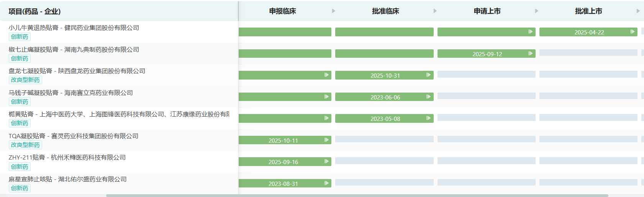Image resolution: width=644 pixels, height=197 pixels.
Task: Open 椒七止痛凝胶贴膏 - 湖南九典制药 project link
Action: [74, 49]
